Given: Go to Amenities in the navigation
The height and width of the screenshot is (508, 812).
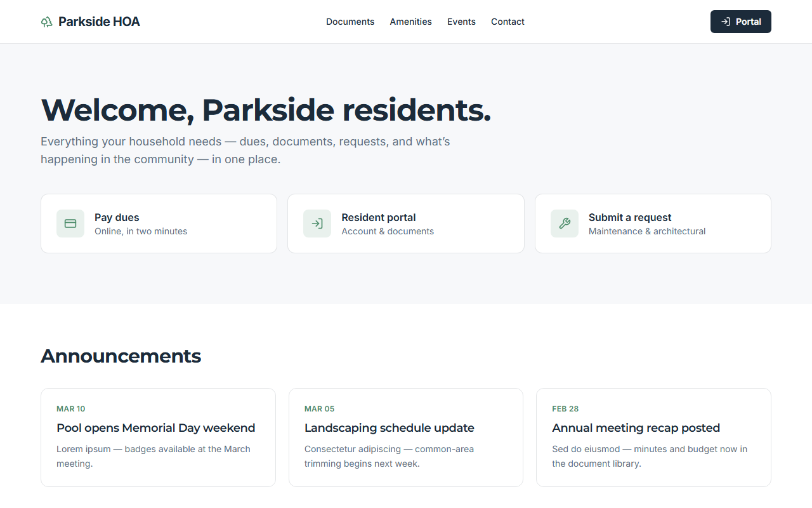Looking at the screenshot, I should coord(411,22).
